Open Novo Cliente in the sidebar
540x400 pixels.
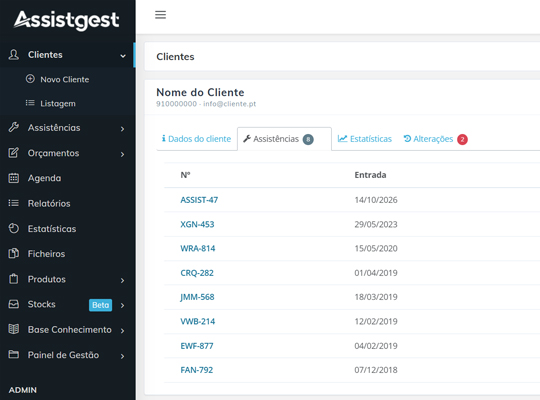coord(65,80)
